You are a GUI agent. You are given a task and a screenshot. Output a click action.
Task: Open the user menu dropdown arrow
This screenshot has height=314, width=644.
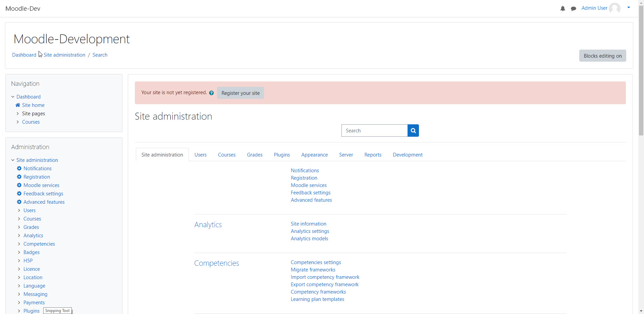[x=629, y=7]
